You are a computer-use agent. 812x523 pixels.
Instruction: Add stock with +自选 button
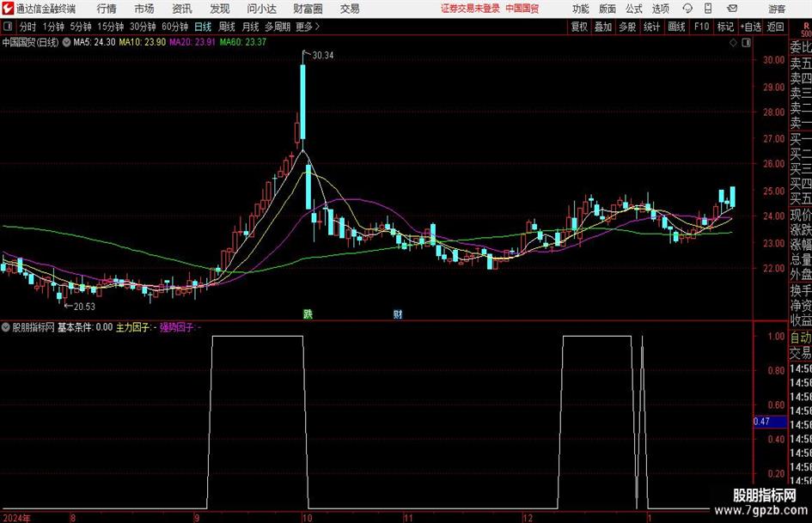coord(750,27)
